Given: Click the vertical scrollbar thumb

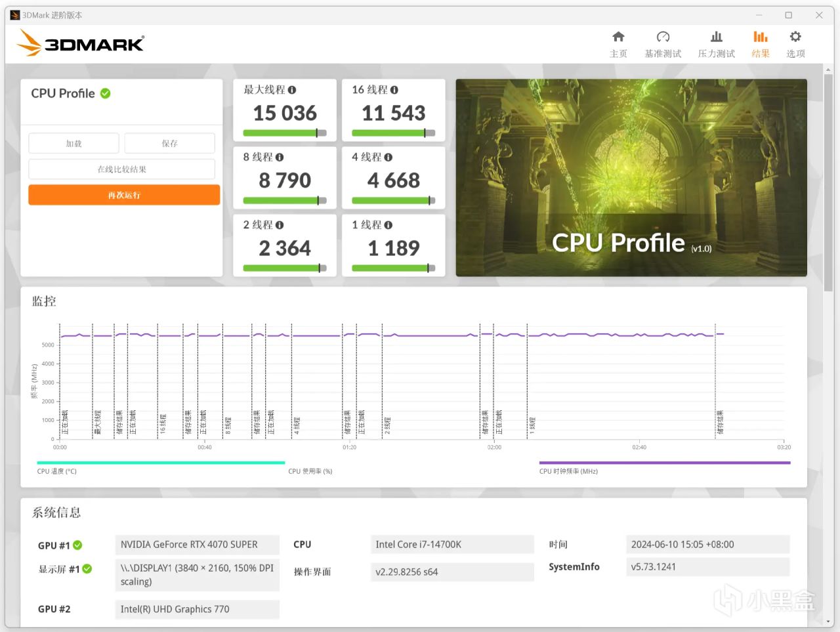Looking at the screenshot, I should [828, 182].
